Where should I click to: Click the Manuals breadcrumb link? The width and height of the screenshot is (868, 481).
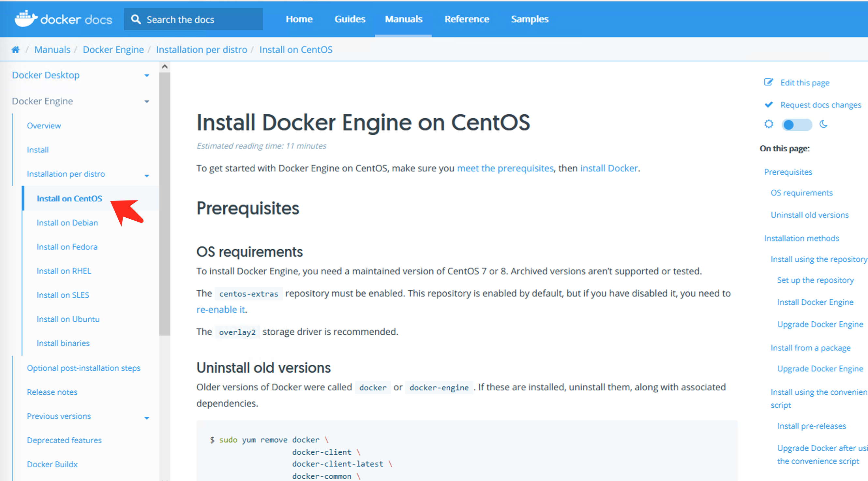point(52,50)
